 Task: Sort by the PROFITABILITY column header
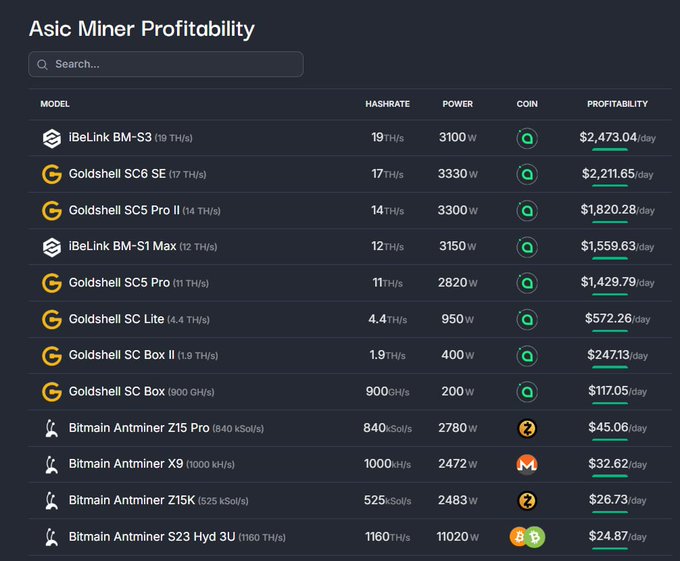(x=617, y=104)
